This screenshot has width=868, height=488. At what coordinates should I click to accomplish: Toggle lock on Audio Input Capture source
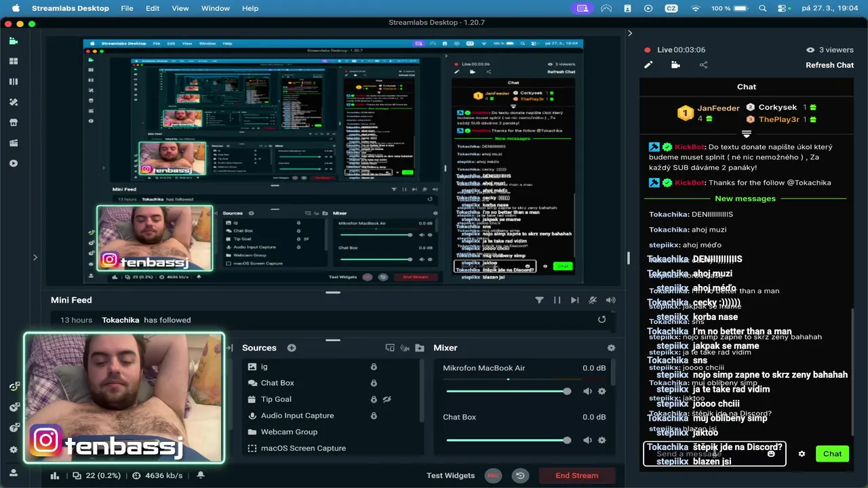tap(373, 415)
